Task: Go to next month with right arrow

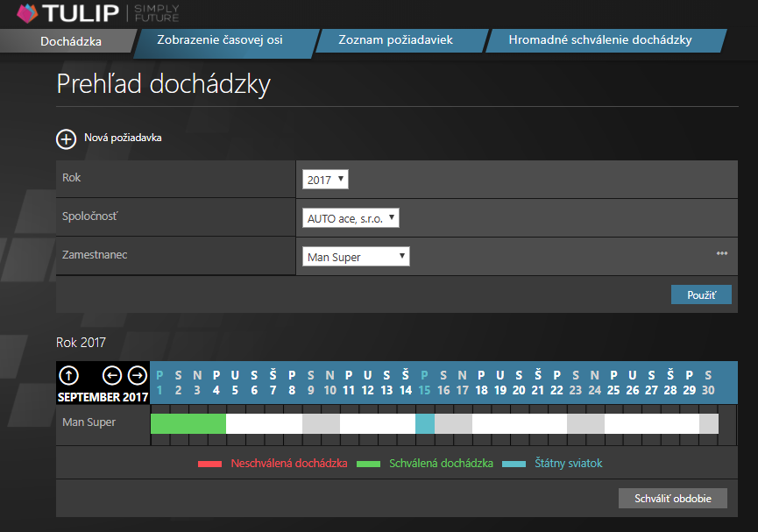Action: pos(138,375)
